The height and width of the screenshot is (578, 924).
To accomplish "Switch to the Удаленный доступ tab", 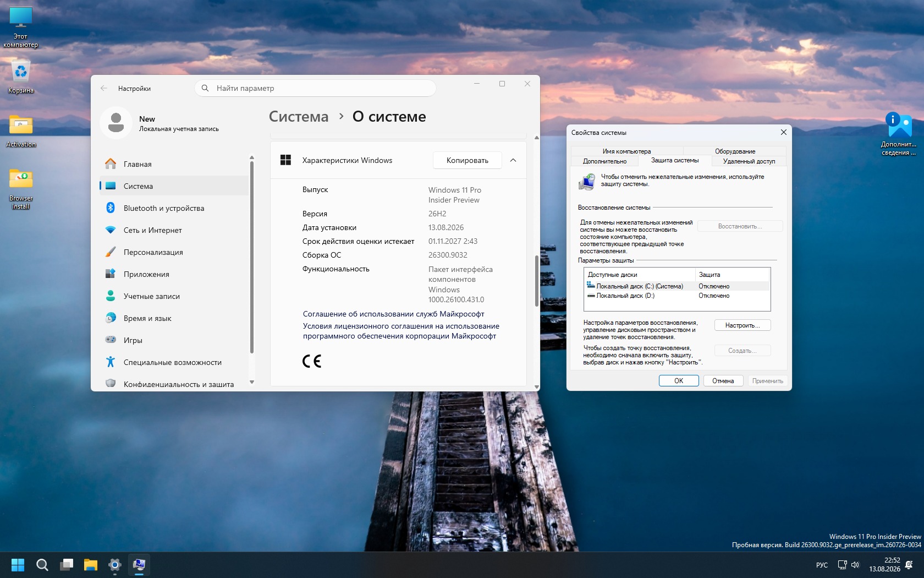I will click(749, 161).
